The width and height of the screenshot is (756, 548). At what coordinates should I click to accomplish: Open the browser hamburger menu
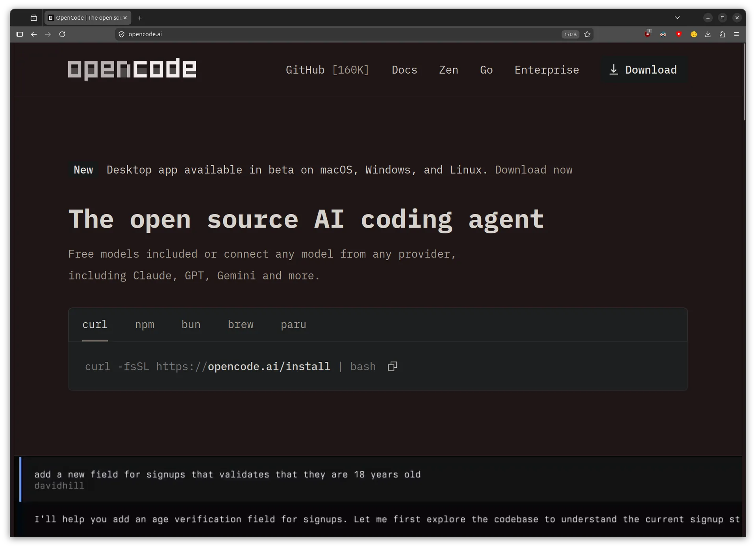tap(736, 34)
